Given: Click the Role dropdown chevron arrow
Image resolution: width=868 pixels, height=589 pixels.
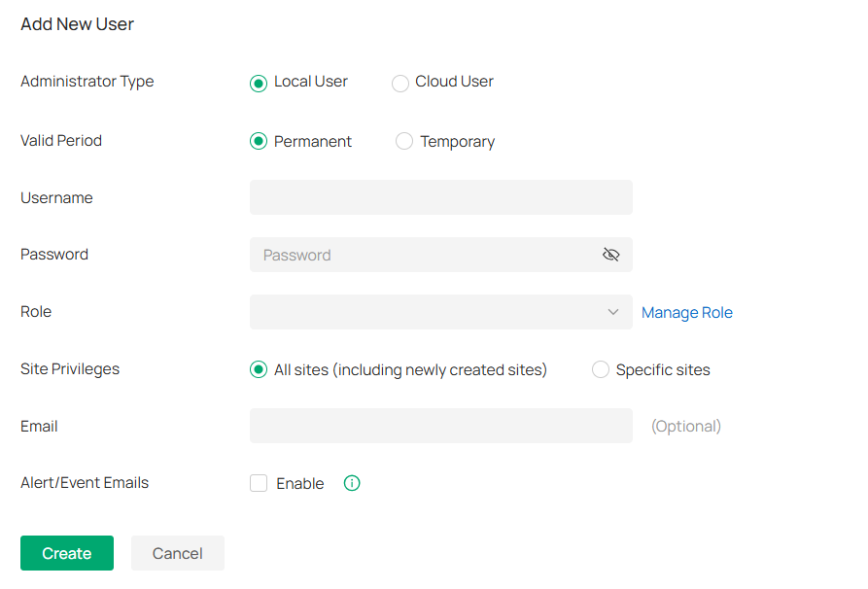Looking at the screenshot, I should (613, 312).
